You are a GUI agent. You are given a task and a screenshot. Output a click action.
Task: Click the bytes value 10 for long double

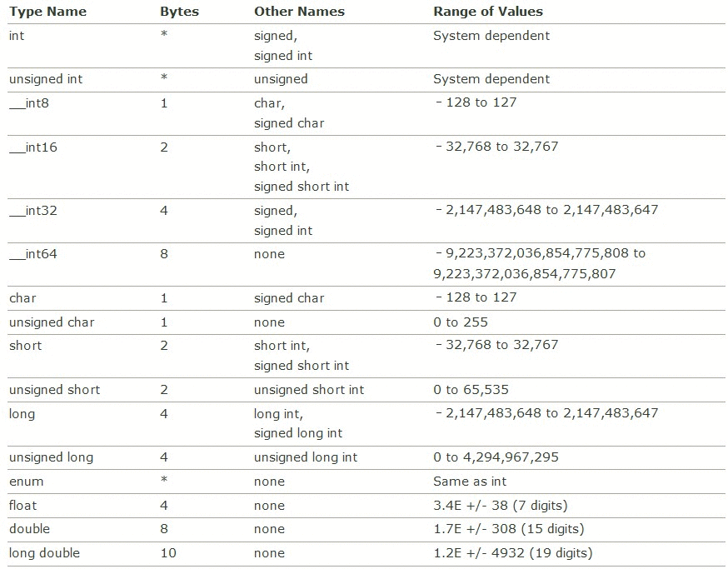[168, 553]
